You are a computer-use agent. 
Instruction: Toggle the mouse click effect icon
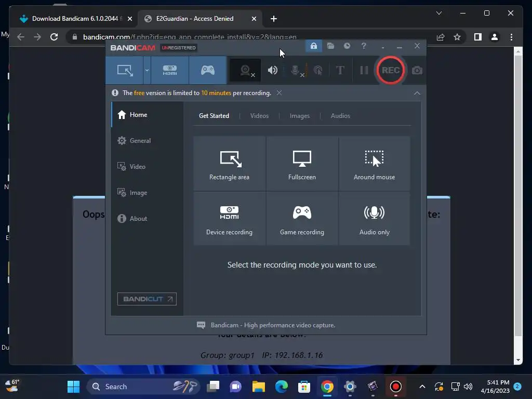pyautogui.click(x=318, y=70)
